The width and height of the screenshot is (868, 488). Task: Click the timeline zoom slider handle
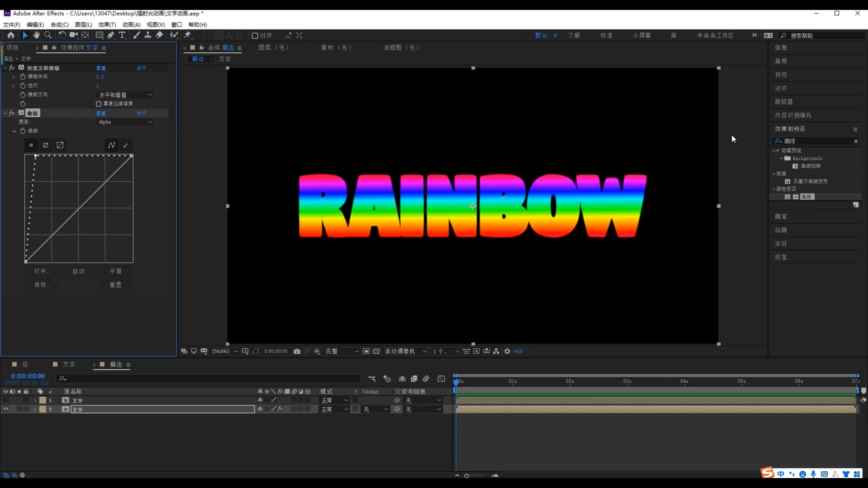467,475
